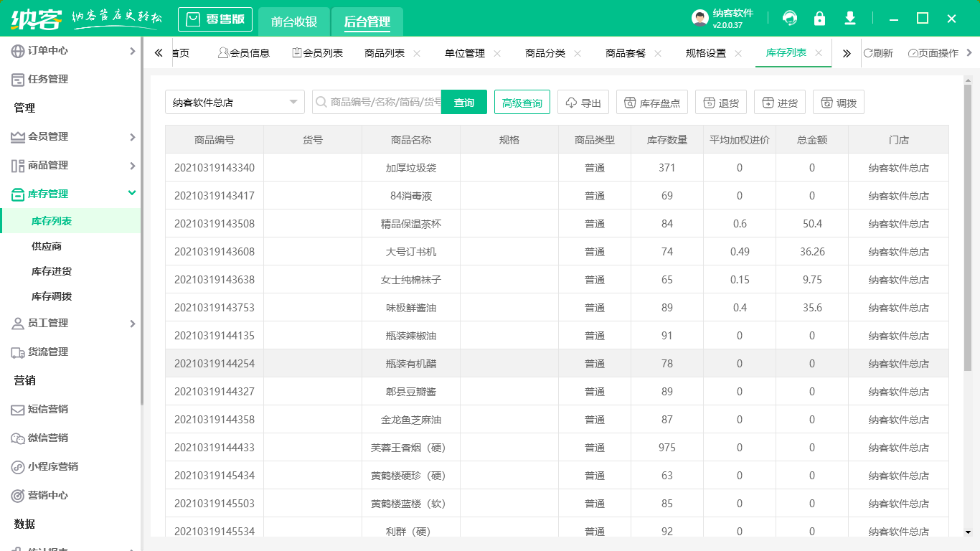
Task: Open the download icon in the title bar
Action: pyautogui.click(x=849, y=18)
